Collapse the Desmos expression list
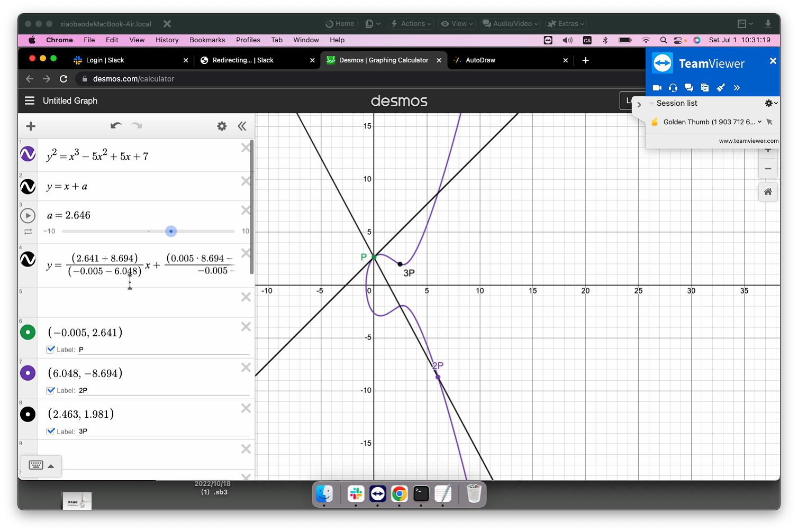Viewport: 798px width, 532px height. (242, 126)
